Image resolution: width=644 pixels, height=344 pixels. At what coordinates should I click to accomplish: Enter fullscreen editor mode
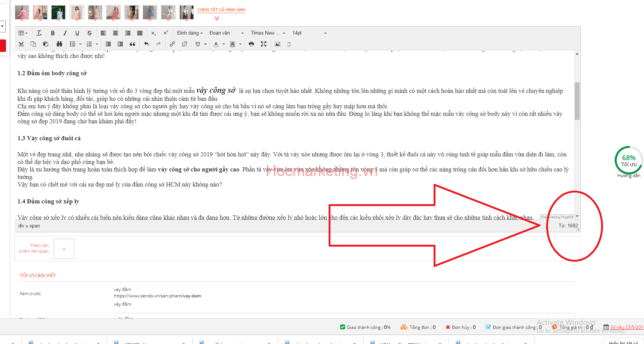[263, 44]
